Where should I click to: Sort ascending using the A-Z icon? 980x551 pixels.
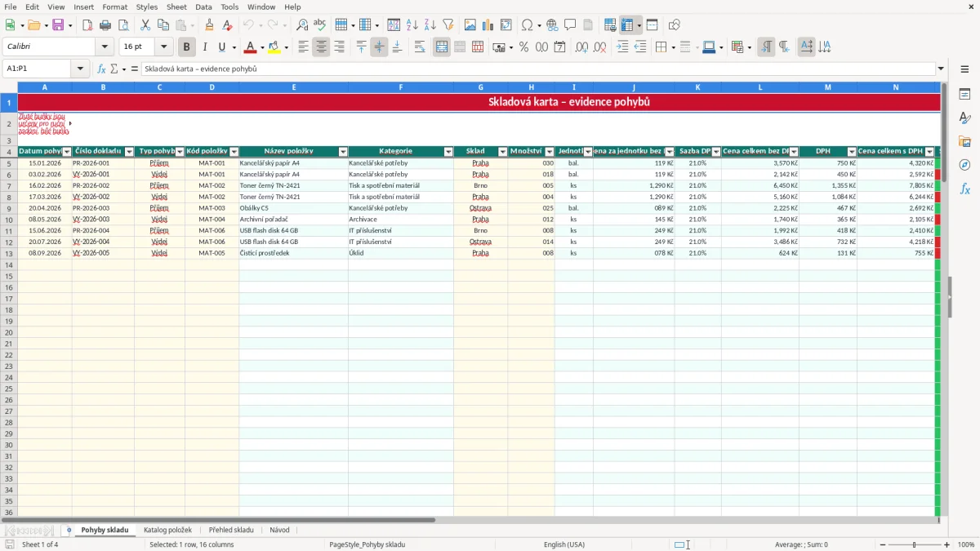point(412,25)
